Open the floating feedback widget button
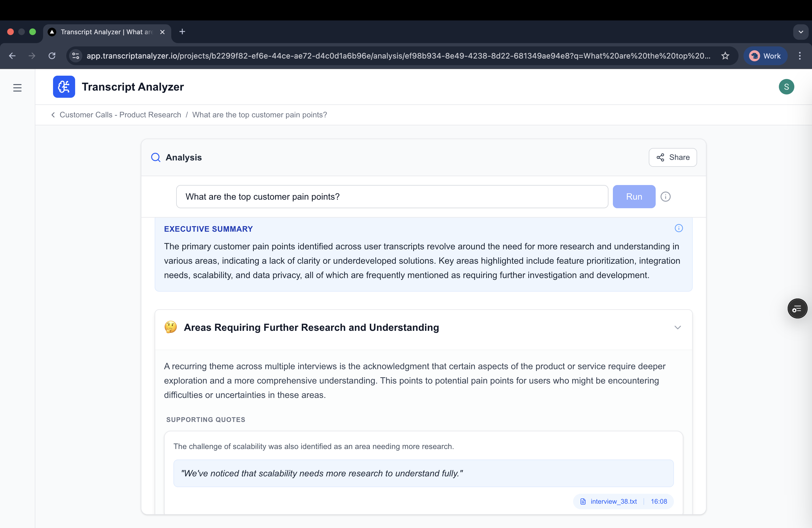The image size is (812, 528). point(797,309)
